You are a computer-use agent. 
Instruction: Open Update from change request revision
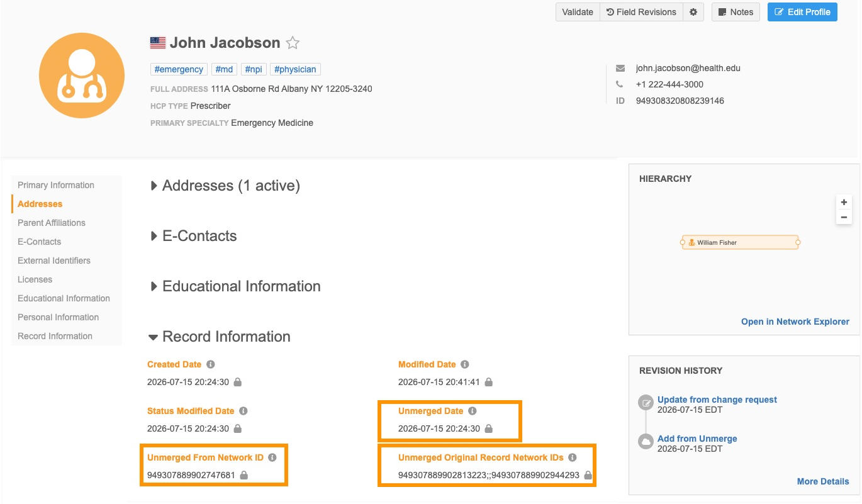pos(717,400)
